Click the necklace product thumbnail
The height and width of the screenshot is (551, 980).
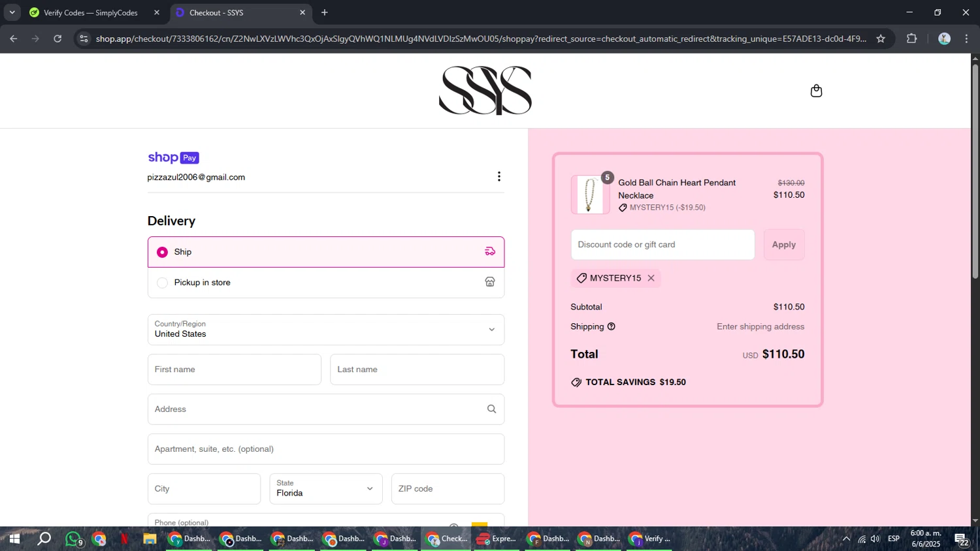(590, 195)
